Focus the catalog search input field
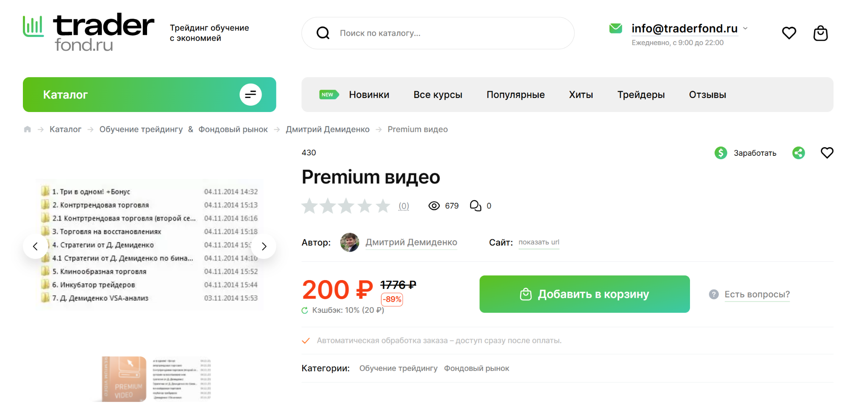 [x=438, y=33]
